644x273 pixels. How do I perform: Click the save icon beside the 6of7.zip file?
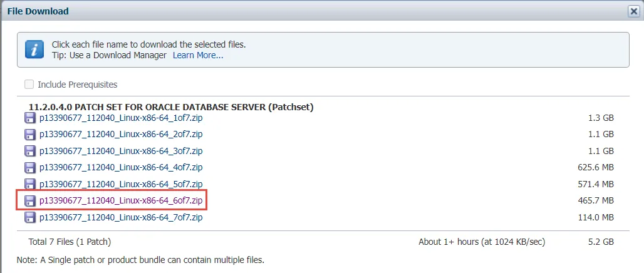click(x=29, y=201)
